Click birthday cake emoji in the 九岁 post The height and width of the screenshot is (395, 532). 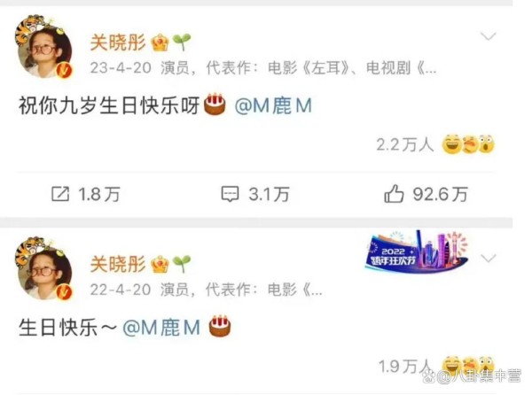tap(215, 105)
